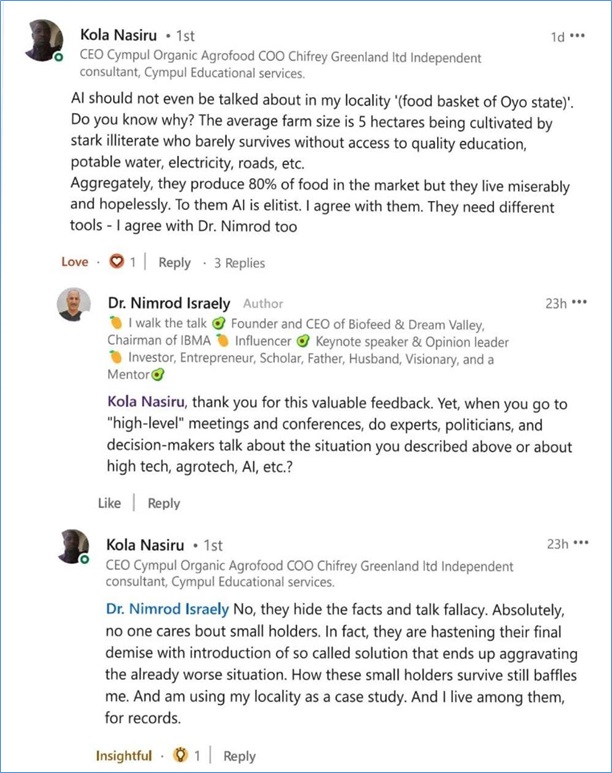Open the three-dot menu on the 1d comment
612x773 pixels.
click(578, 36)
